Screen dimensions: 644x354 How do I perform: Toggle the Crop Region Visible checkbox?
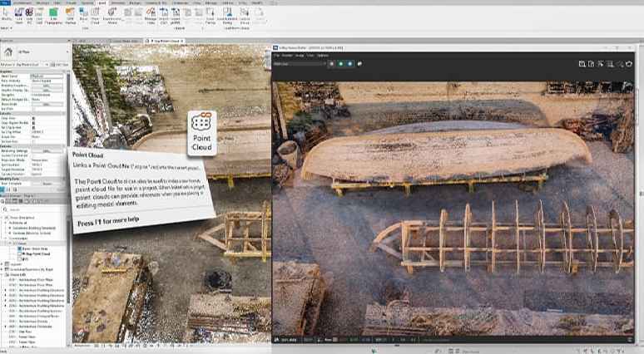pyautogui.click(x=33, y=123)
